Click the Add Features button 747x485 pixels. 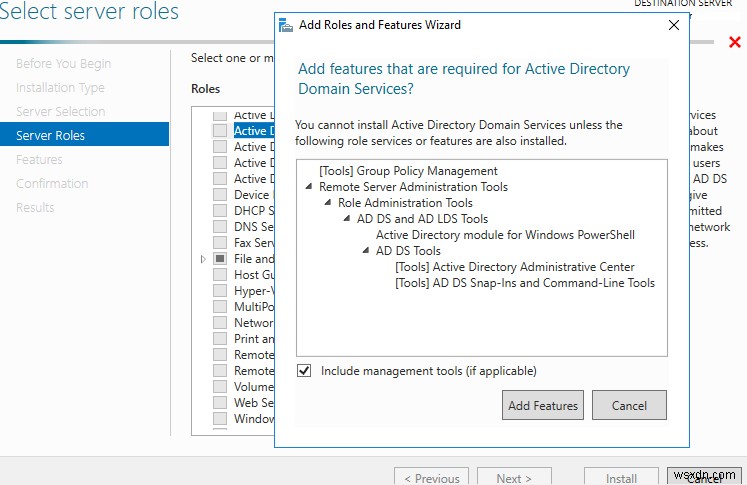coord(543,405)
